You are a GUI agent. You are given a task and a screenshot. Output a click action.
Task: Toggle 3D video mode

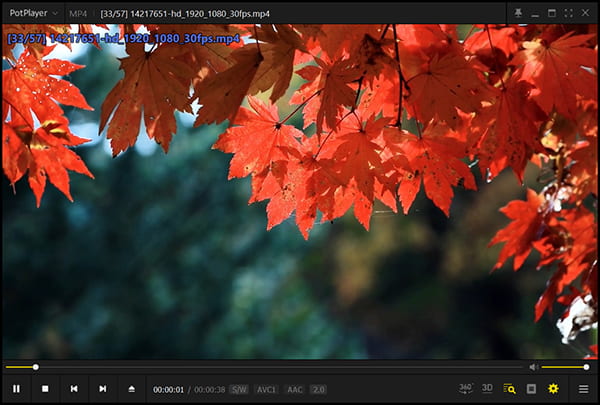tap(487, 389)
